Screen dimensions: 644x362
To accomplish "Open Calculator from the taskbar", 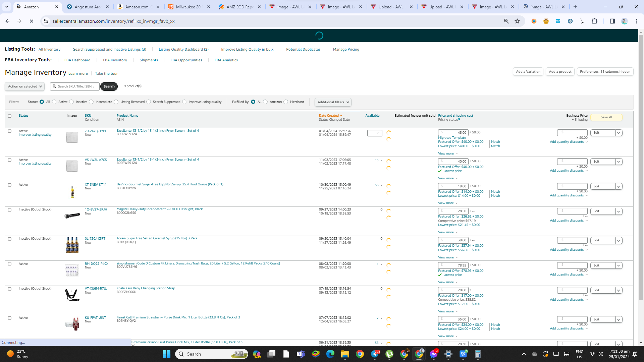I will click(478, 354).
